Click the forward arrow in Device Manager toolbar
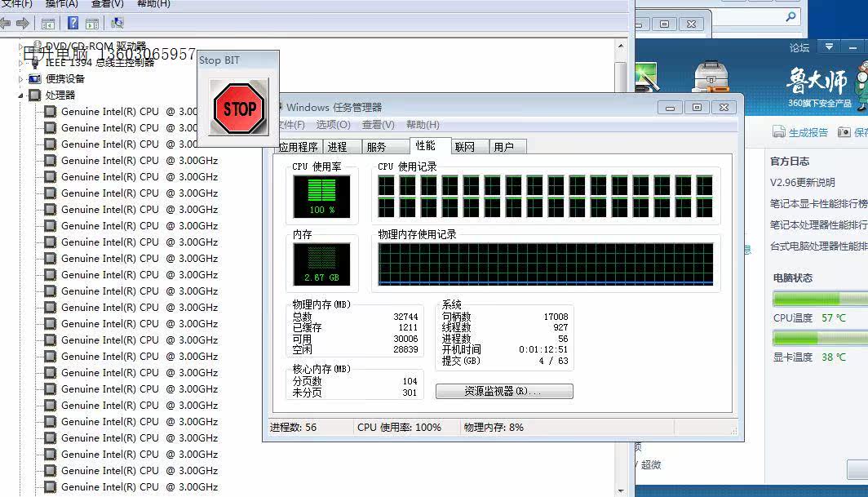The height and width of the screenshot is (497, 868). click(23, 23)
